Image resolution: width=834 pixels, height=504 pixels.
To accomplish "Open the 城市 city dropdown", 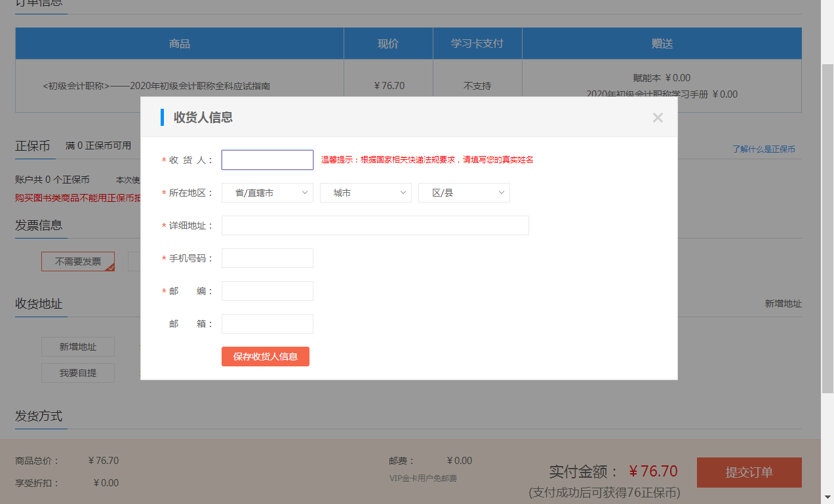I will (365, 192).
